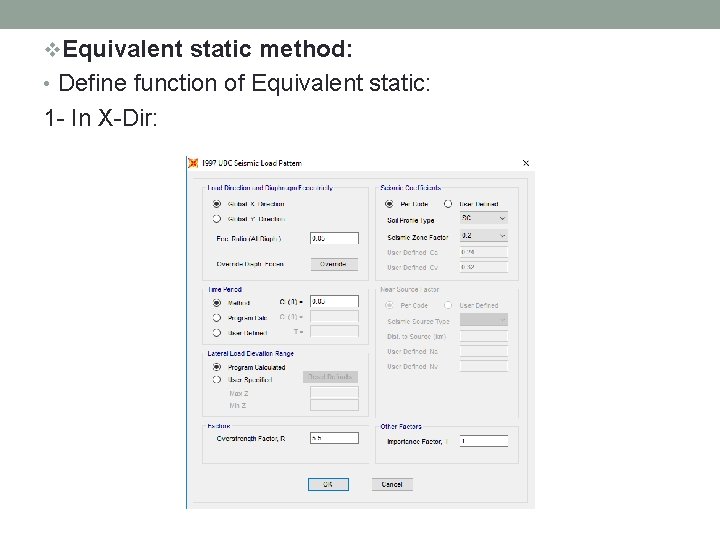
Task: Choose Per Code under Seismic Coefficients
Action: [x=389, y=204]
